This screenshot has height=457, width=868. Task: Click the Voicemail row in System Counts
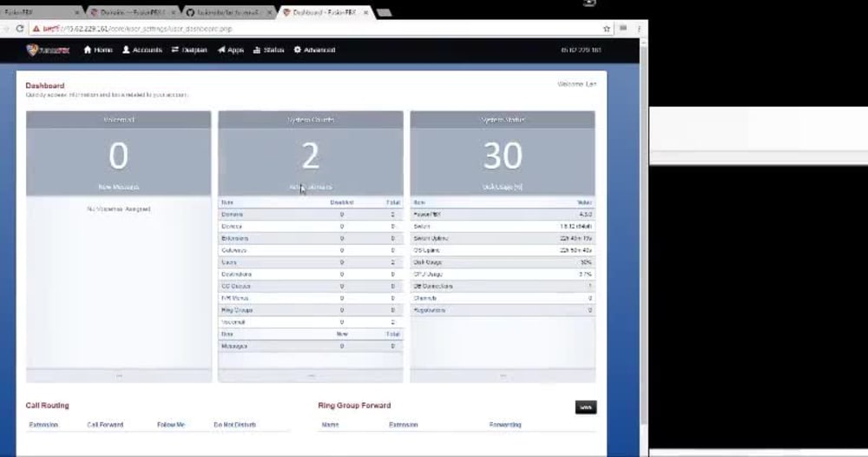coord(311,321)
